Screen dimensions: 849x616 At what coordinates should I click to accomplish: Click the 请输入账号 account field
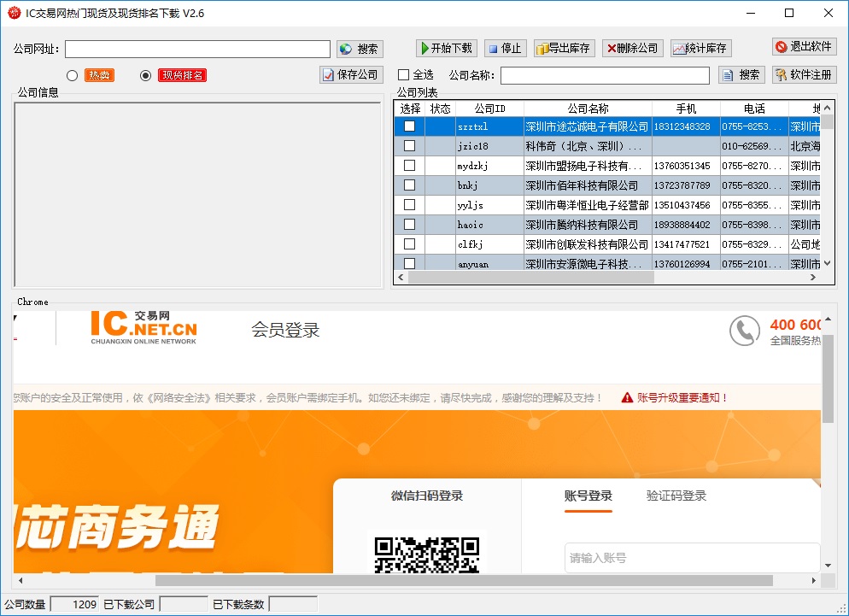pyautogui.click(x=692, y=558)
